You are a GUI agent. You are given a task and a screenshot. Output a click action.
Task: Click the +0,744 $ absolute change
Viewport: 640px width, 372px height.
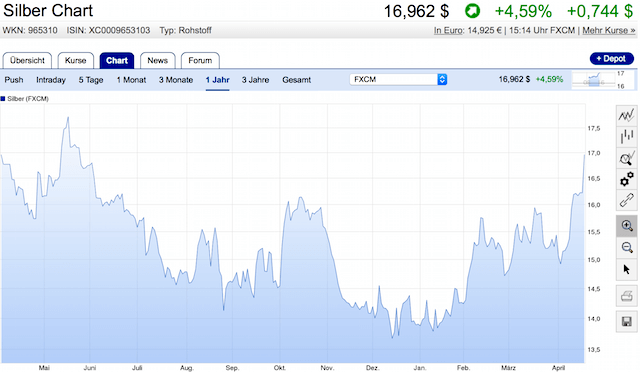(600, 11)
